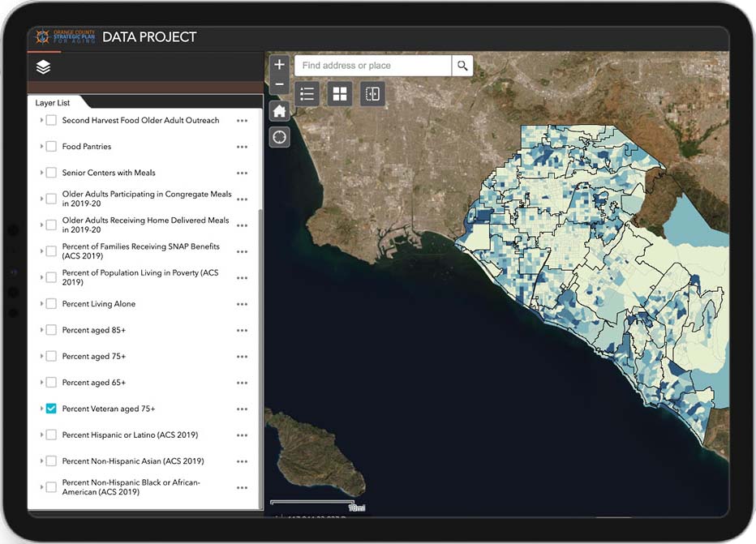This screenshot has height=544, width=756.
Task: Open the legend list widget
Action: pyautogui.click(x=307, y=94)
